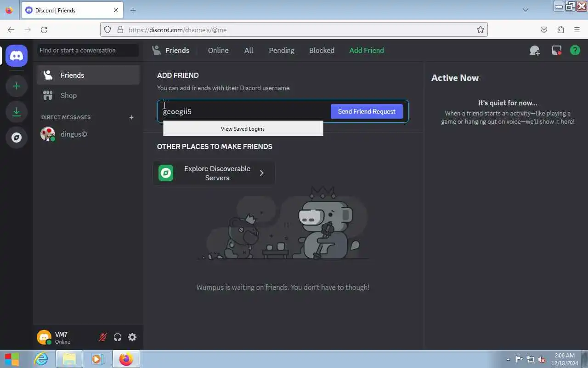Click the Firefox reload button

click(44, 30)
